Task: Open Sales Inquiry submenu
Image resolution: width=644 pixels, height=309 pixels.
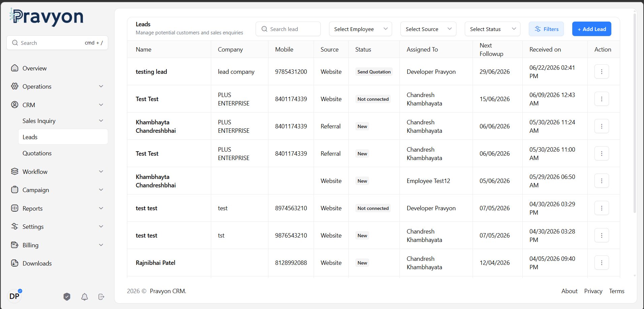Action: pos(63,121)
